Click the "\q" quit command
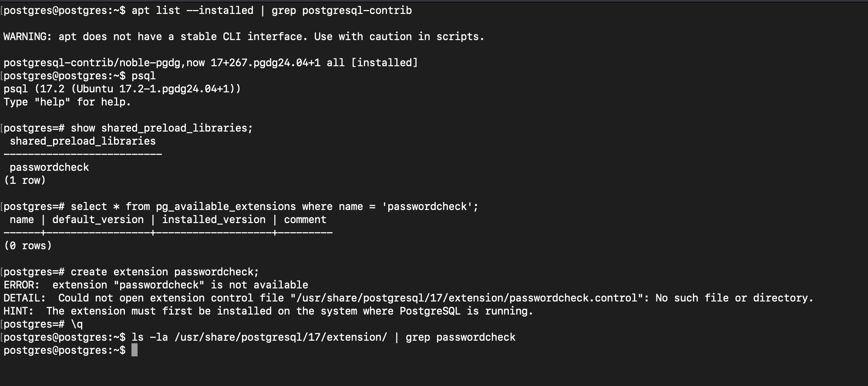This screenshot has height=386, width=868. 77,324
